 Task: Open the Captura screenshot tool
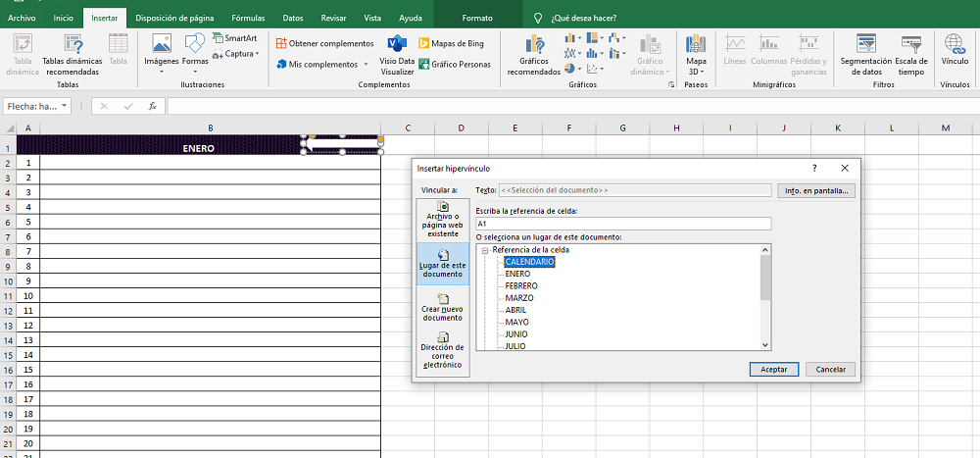235,54
